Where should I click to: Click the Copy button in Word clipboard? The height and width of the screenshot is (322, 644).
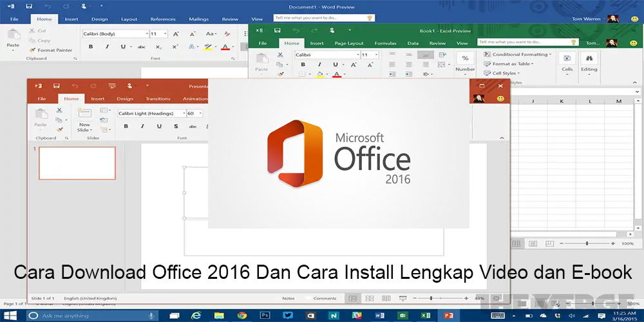click(x=39, y=41)
